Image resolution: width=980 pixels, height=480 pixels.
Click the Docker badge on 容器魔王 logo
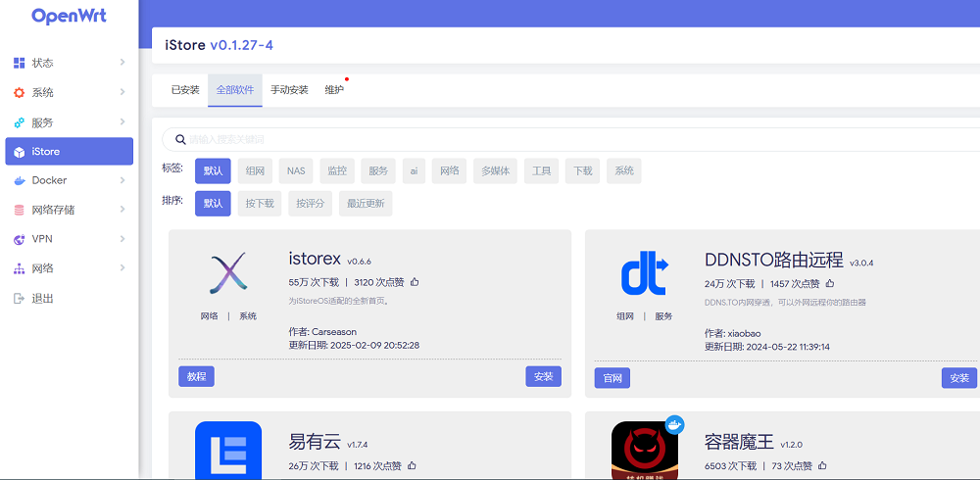tap(674, 425)
